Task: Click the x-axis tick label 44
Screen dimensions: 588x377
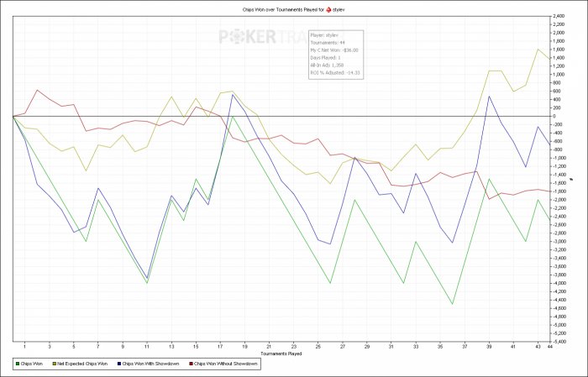Action: click(x=549, y=347)
